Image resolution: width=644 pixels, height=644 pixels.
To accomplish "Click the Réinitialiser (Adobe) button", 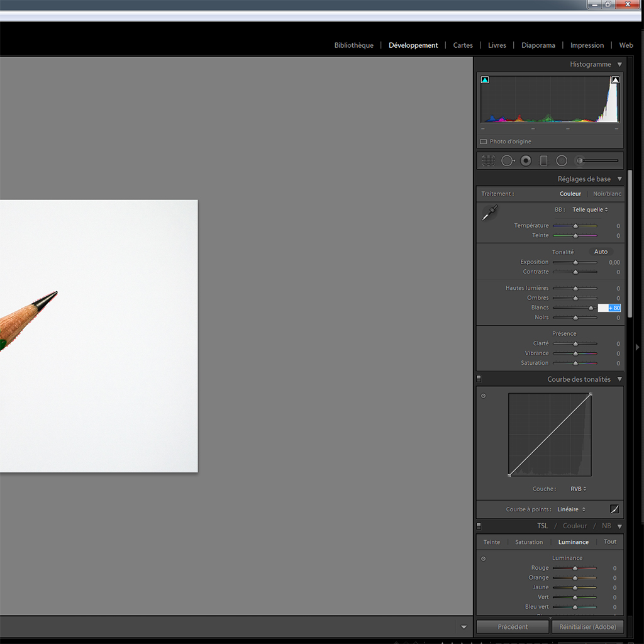I will pyautogui.click(x=587, y=626).
